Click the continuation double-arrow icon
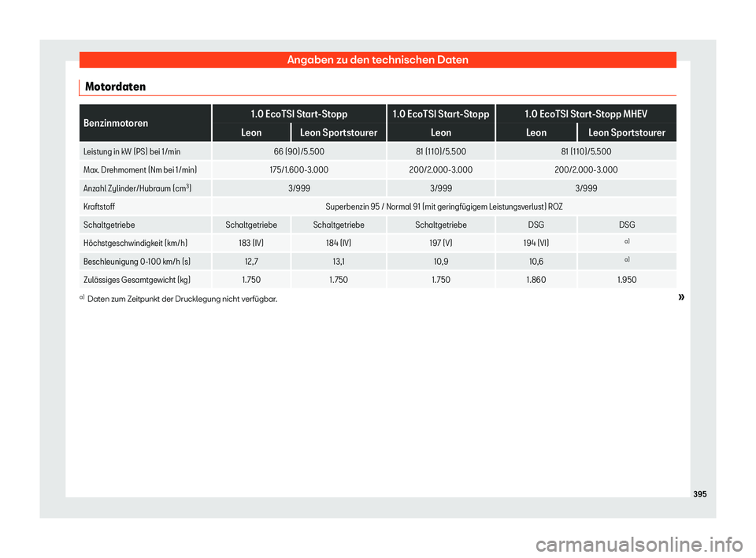The width and height of the screenshot is (756, 558). coord(680,297)
